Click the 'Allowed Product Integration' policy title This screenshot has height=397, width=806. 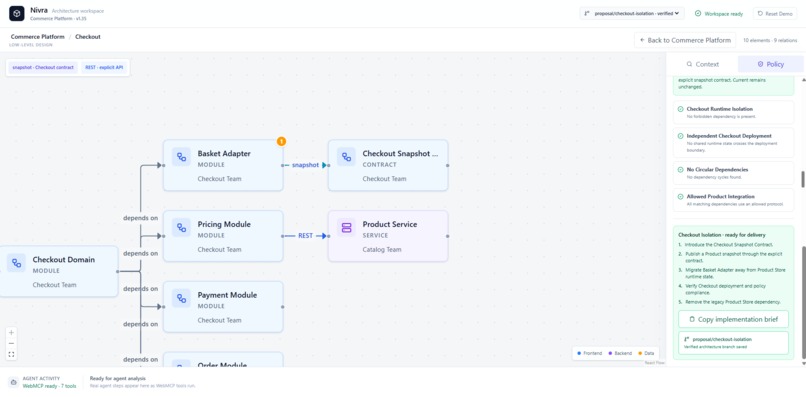[x=721, y=196]
